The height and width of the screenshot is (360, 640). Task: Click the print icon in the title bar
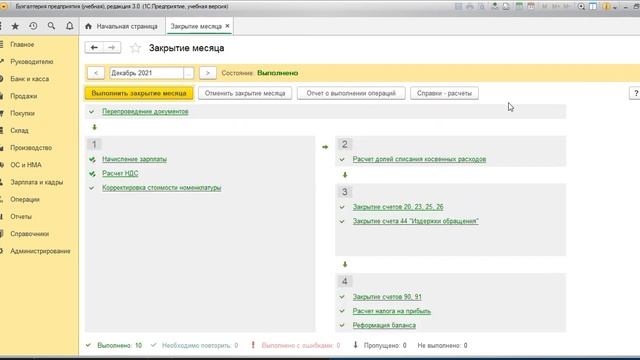point(470,7)
